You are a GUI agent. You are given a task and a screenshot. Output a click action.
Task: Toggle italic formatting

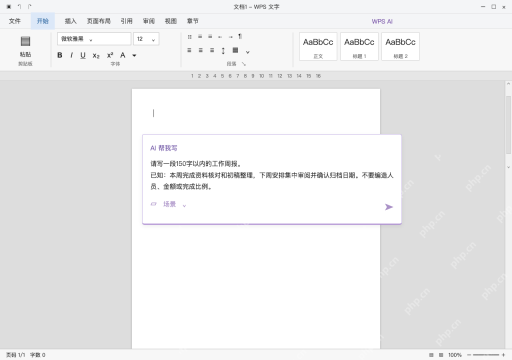[71, 55]
